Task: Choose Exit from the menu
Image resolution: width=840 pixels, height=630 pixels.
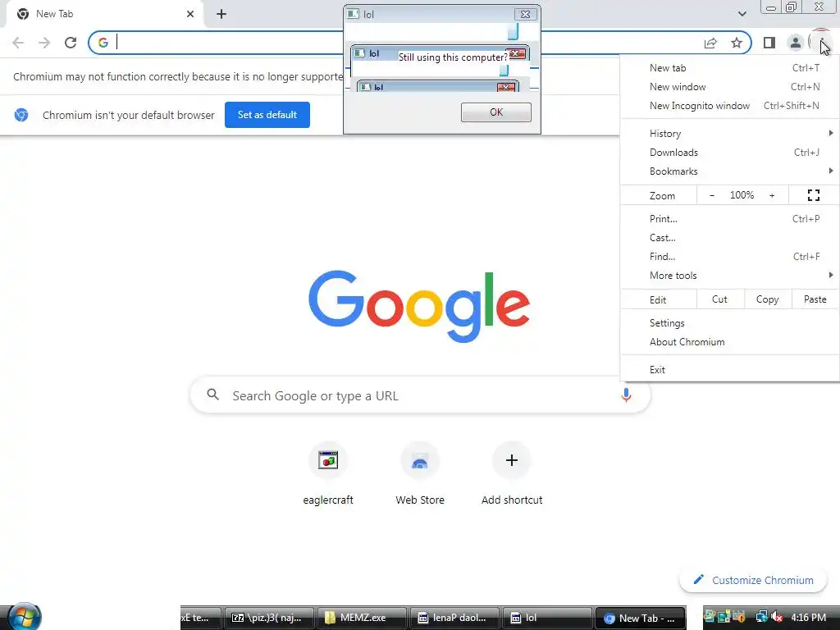Action: click(x=729, y=370)
